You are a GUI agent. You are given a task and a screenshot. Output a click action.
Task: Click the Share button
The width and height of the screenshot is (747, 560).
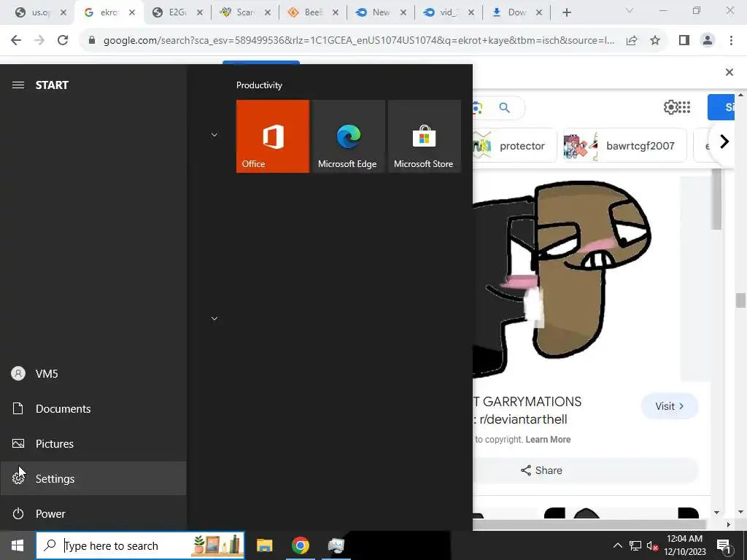pos(585,470)
